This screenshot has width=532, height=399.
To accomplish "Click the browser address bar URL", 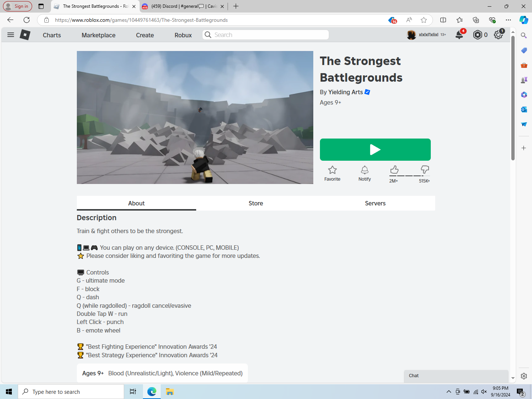I will pos(141,20).
